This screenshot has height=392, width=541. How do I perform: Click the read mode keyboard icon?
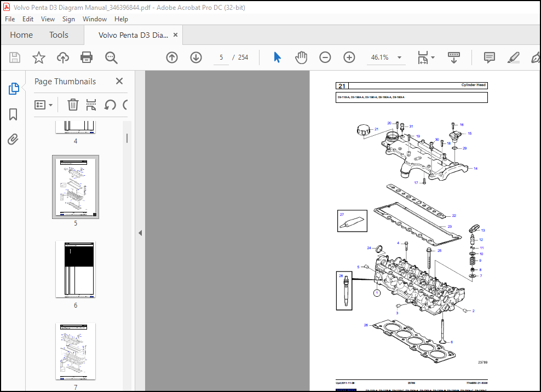(454, 57)
